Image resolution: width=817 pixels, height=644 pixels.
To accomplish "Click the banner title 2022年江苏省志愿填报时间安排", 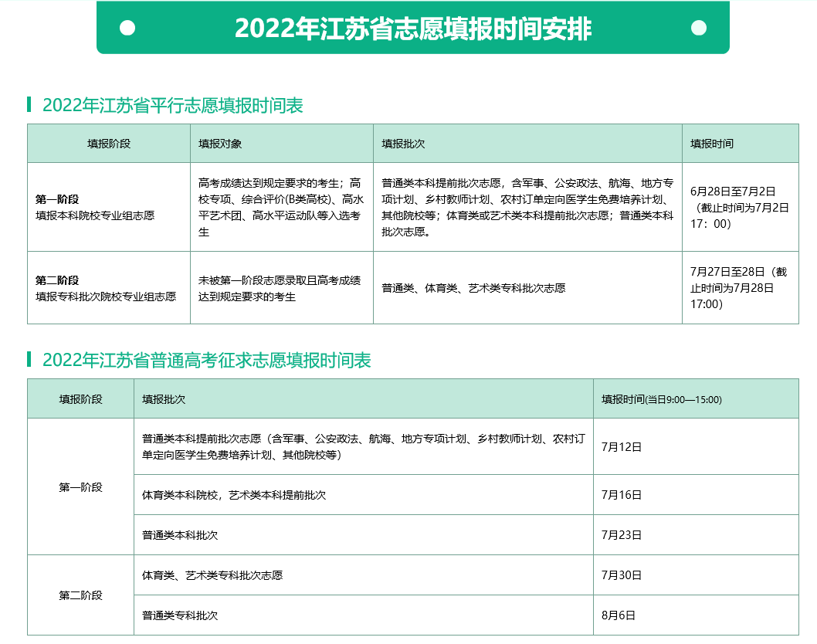I will pyautogui.click(x=413, y=29).
